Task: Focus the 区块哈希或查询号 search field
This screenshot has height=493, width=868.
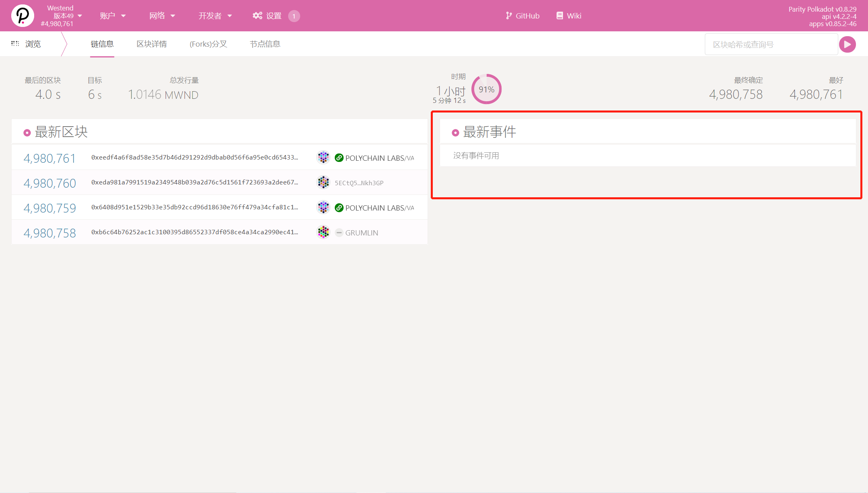Action: pyautogui.click(x=771, y=44)
